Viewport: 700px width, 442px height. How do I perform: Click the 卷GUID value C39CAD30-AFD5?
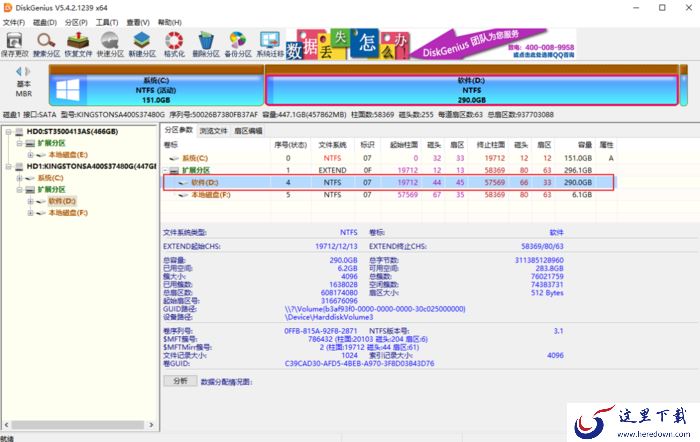pyautogui.click(x=359, y=364)
